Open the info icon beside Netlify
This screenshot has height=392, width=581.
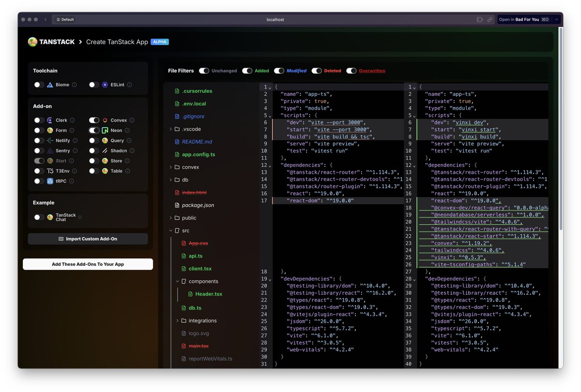pyautogui.click(x=75, y=140)
